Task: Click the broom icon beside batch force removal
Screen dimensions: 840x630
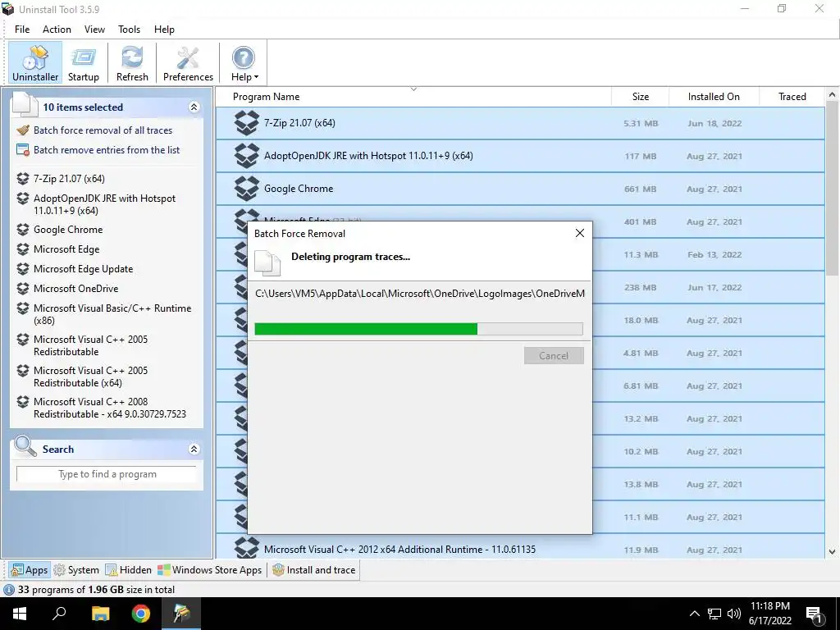Action: pyautogui.click(x=23, y=130)
